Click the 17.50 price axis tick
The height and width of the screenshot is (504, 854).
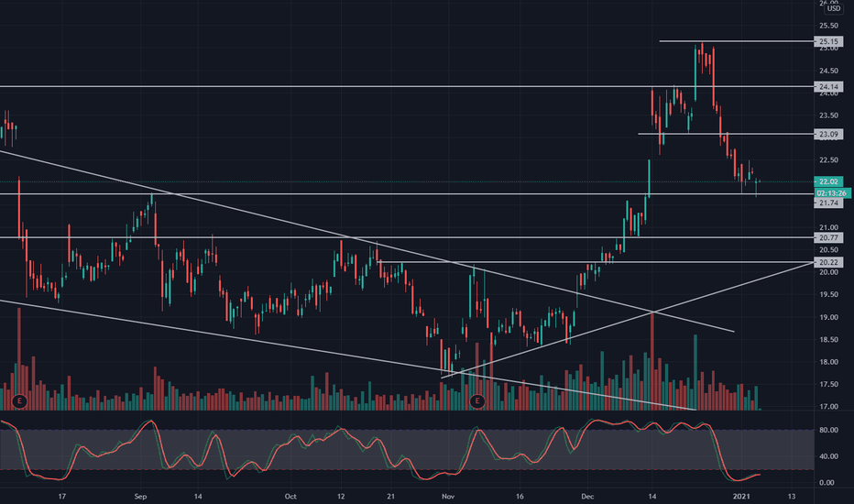[828, 385]
